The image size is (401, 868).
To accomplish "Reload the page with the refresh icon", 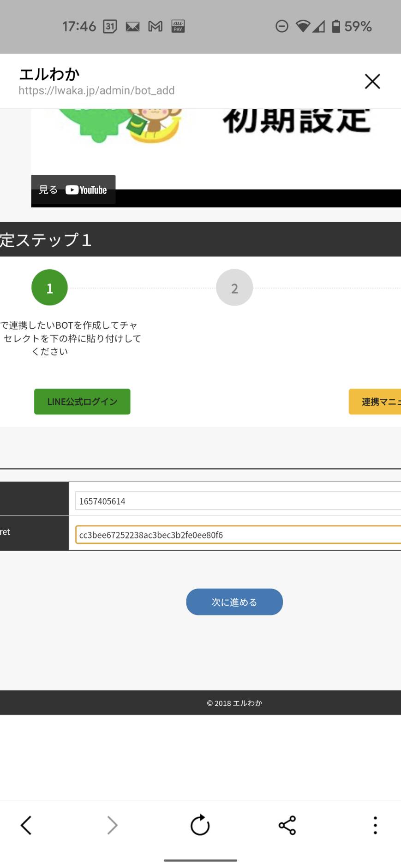I will [x=200, y=825].
